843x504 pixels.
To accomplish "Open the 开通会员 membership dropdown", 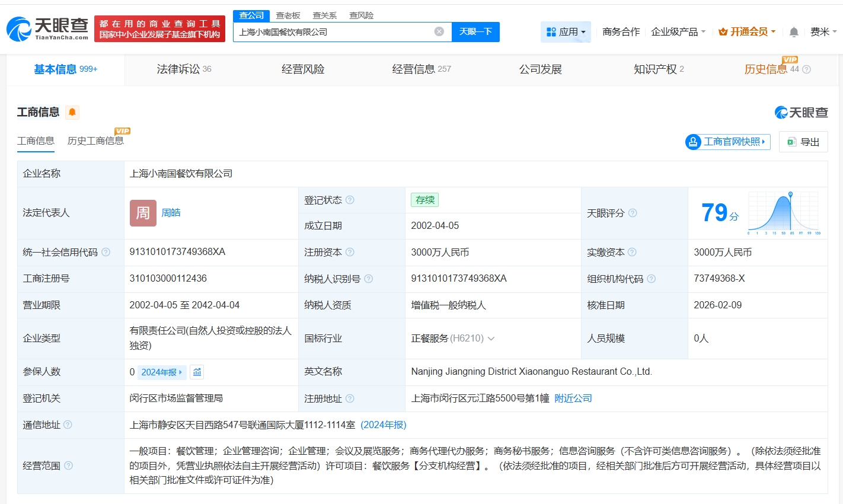I will 747,32.
